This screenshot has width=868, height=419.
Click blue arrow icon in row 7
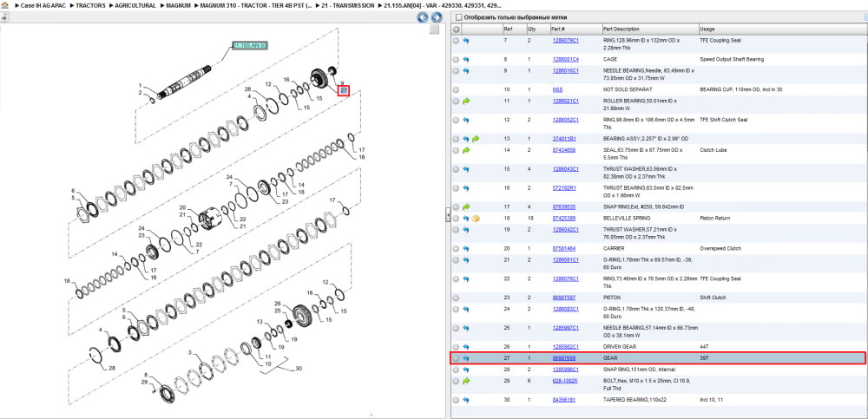[x=466, y=41]
